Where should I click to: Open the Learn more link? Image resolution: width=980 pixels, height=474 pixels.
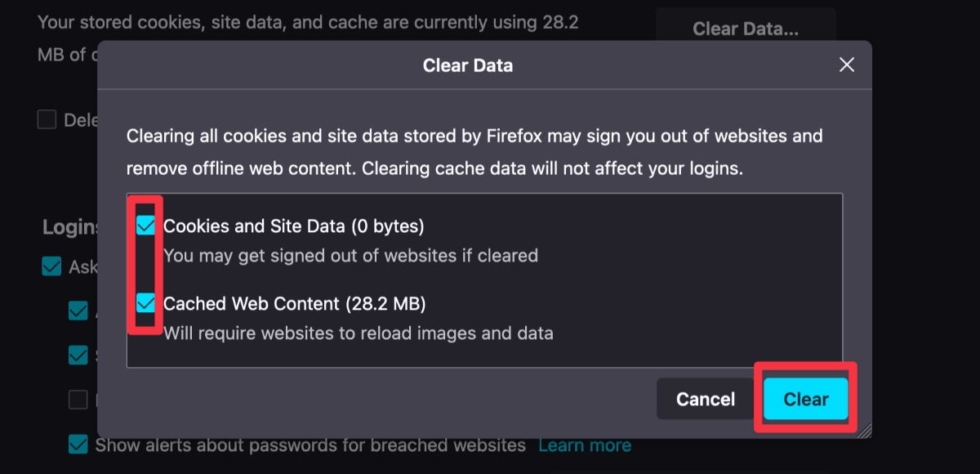[x=584, y=445]
